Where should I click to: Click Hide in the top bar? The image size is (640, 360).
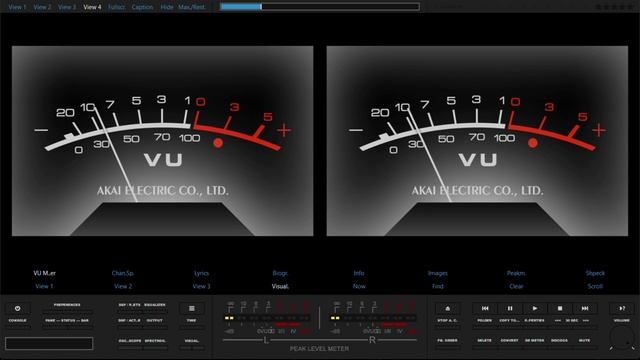click(x=167, y=7)
